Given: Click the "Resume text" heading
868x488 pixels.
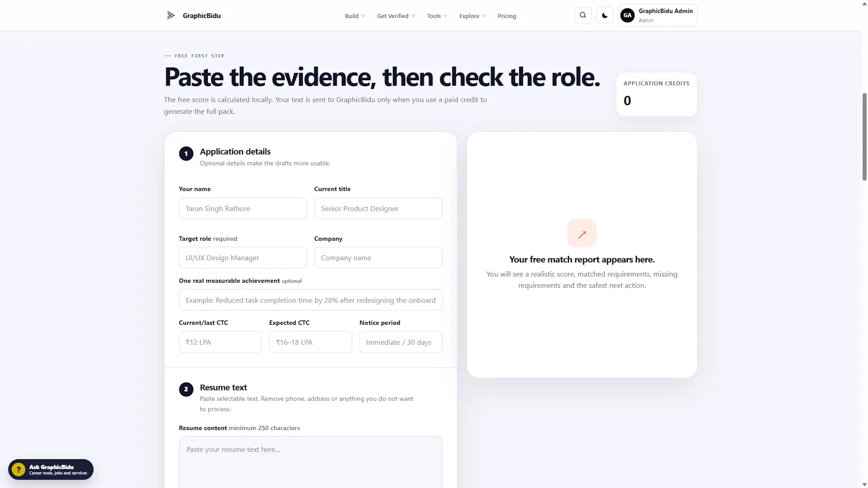Looking at the screenshot, I should (x=224, y=388).
